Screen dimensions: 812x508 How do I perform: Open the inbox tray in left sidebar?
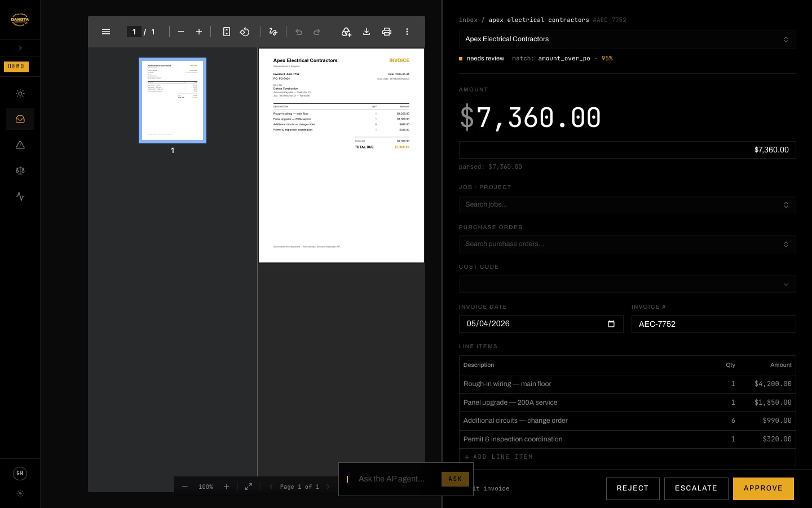tap(20, 119)
